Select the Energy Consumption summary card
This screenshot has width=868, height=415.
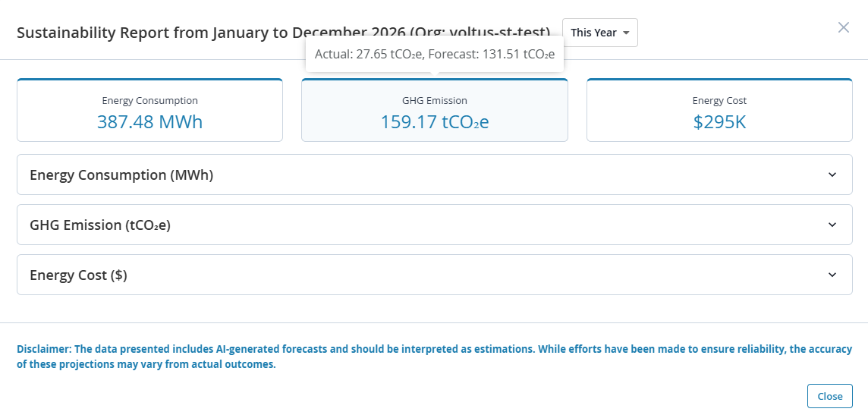[149, 111]
